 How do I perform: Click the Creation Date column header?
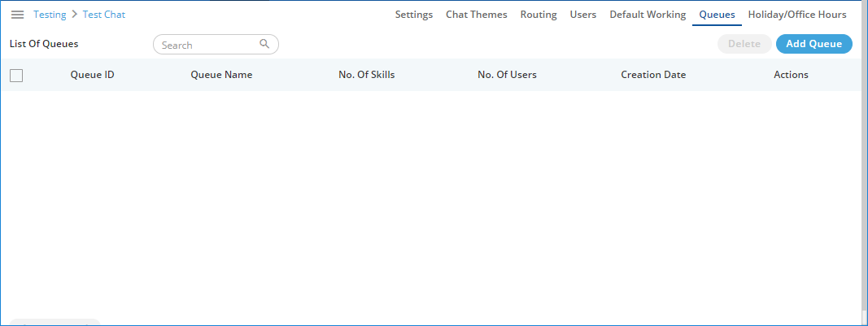(x=653, y=75)
